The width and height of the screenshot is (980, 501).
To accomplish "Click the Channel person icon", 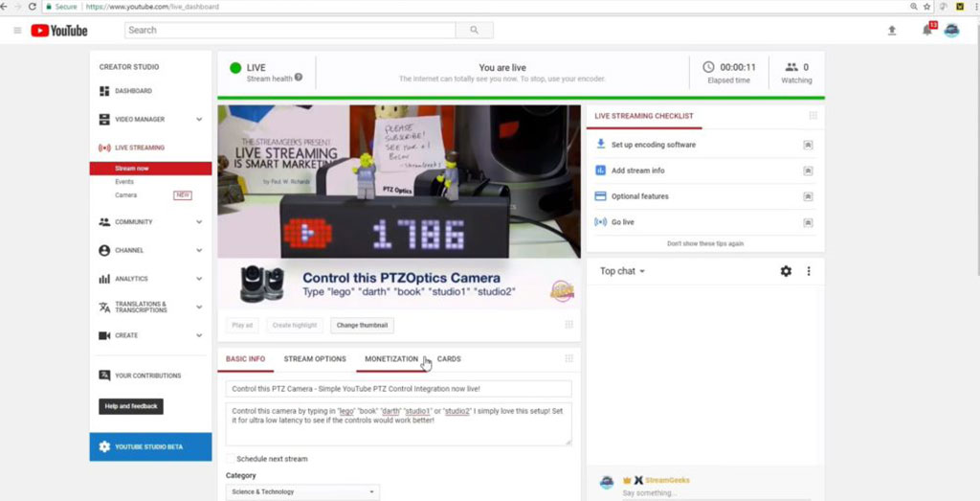I will pos(104,250).
